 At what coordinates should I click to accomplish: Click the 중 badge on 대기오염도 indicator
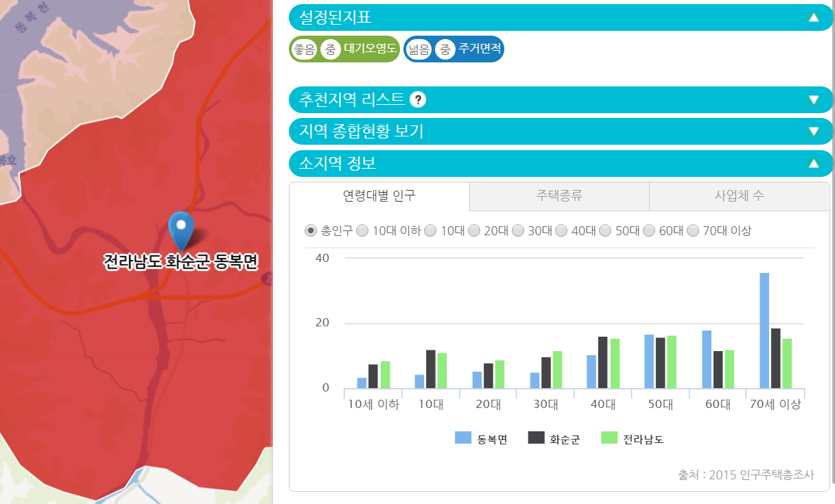click(x=330, y=49)
